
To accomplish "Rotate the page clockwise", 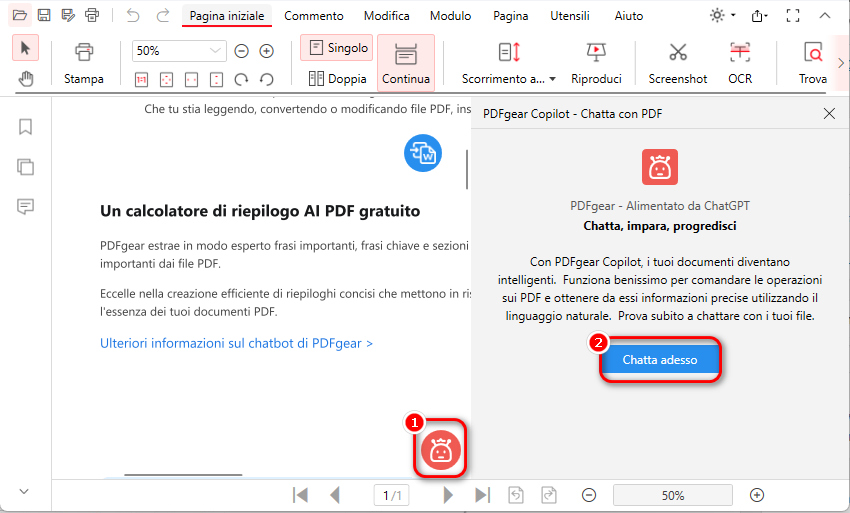I will [x=241, y=80].
